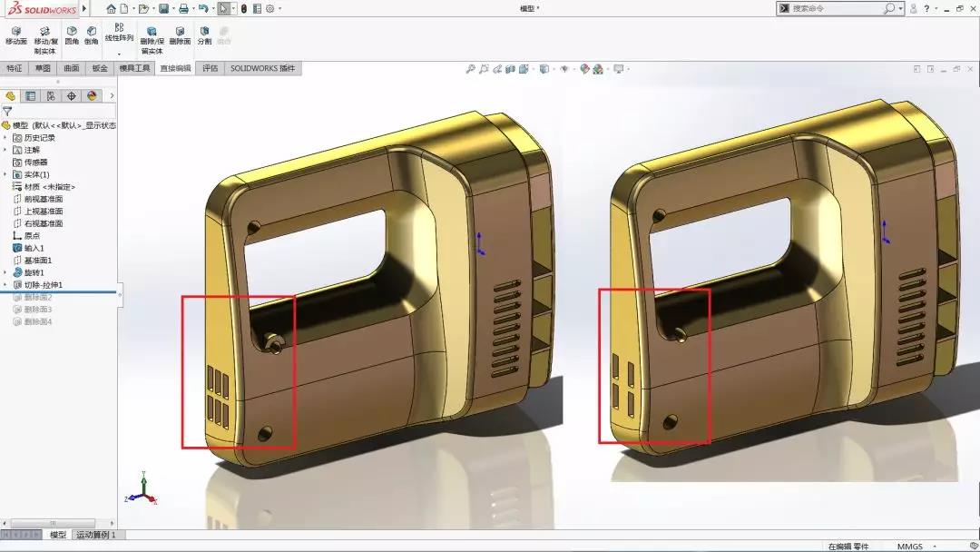This screenshot has width=980, height=552.
Task: Open the 线性阵列 dropdown arrow
Action: point(119,54)
